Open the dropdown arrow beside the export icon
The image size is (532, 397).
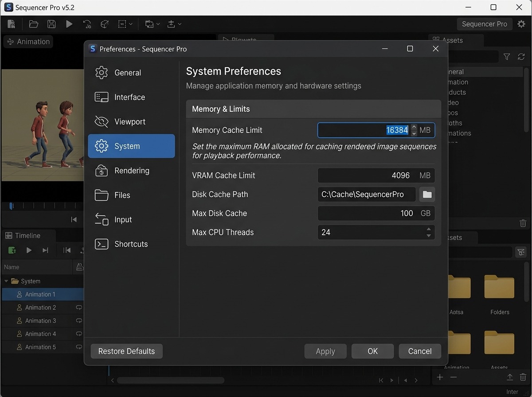(x=180, y=24)
